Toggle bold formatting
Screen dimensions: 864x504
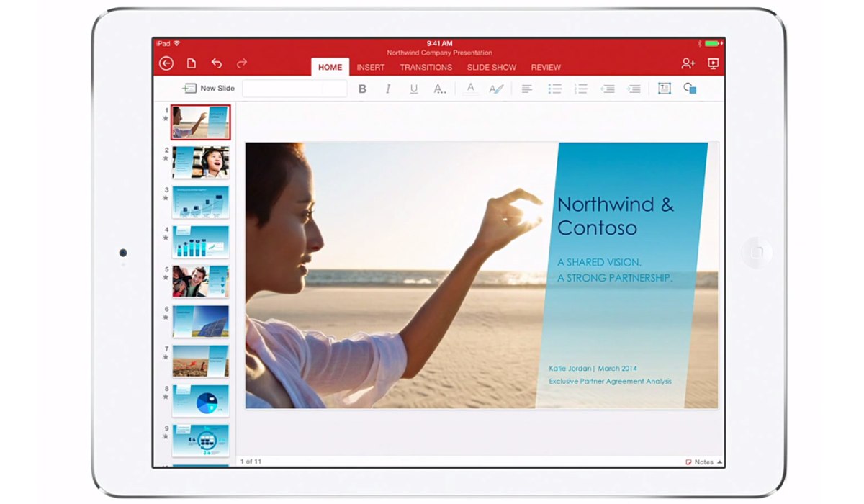click(x=362, y=89)
